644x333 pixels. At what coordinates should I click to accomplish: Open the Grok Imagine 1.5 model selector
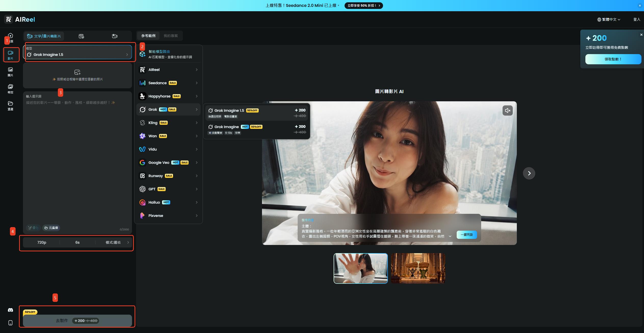(x=77, y=52)
